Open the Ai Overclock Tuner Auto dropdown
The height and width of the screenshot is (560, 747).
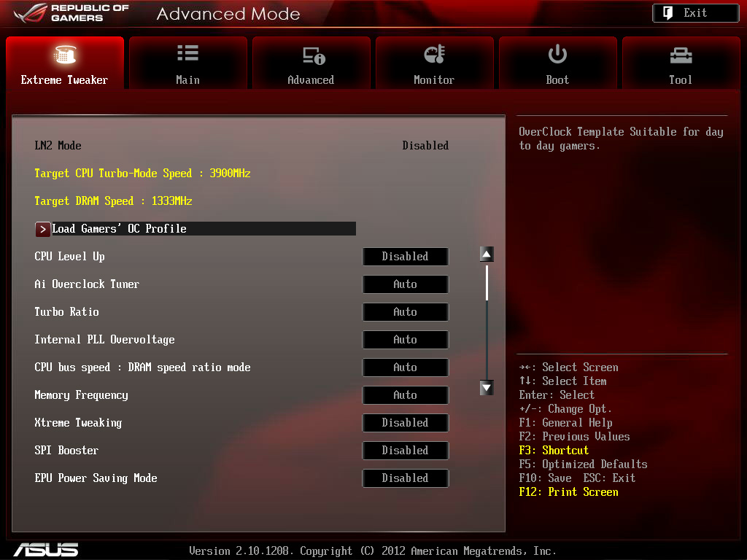(x=406, y=284)
